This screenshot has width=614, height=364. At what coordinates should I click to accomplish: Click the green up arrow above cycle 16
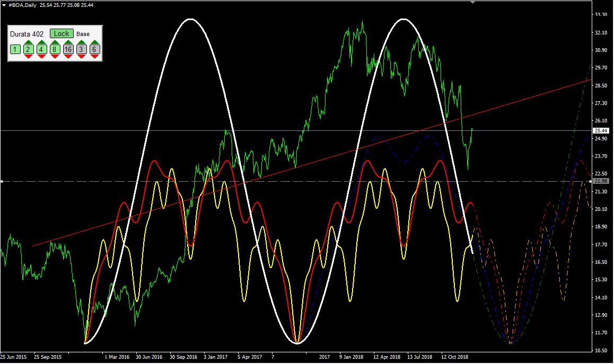coord(68,42)
